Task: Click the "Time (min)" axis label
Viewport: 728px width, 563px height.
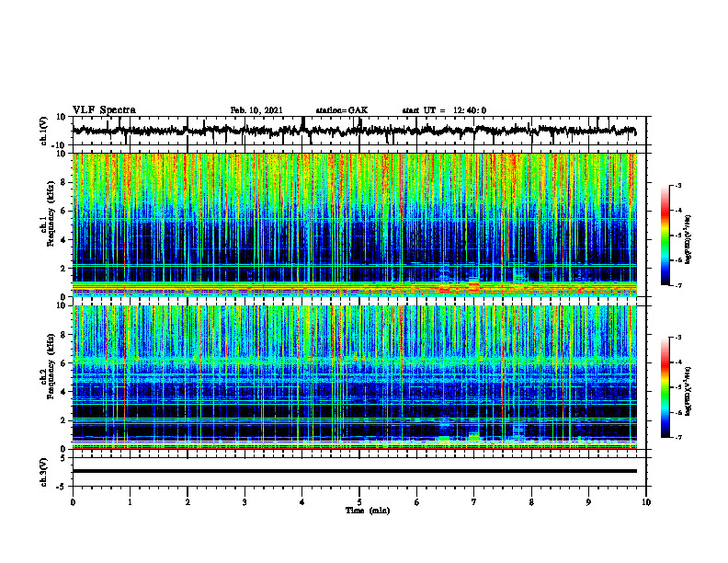Action: tap(368, 511)
